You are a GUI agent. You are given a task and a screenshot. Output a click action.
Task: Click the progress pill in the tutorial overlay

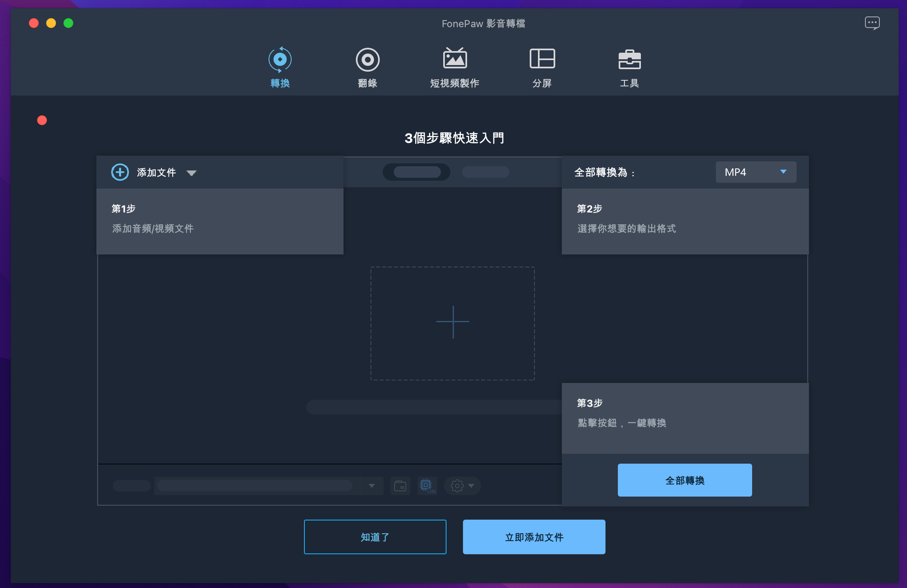pos(416,172)
